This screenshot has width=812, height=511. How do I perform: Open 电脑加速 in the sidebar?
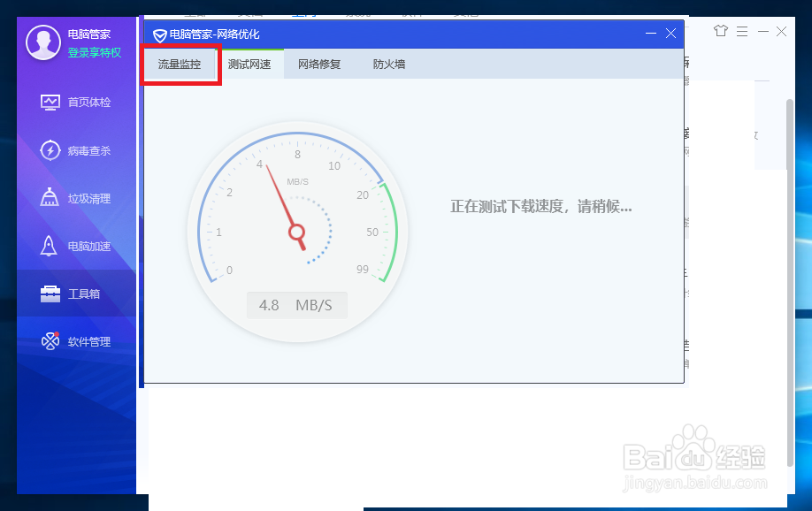pos(77,246)
